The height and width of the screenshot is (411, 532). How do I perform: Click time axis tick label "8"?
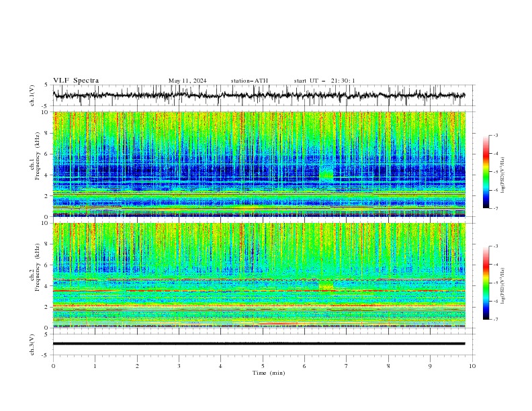(x=388, y=366)
